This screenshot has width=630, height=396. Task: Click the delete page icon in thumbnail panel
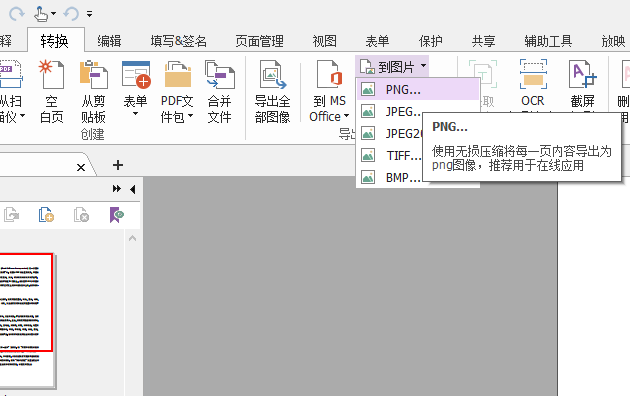[81, 214]
